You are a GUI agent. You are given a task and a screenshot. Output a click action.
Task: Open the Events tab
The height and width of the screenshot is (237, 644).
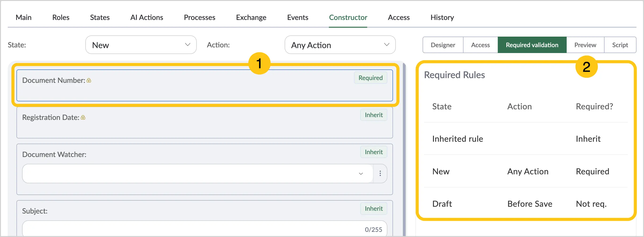click(298, 17)
